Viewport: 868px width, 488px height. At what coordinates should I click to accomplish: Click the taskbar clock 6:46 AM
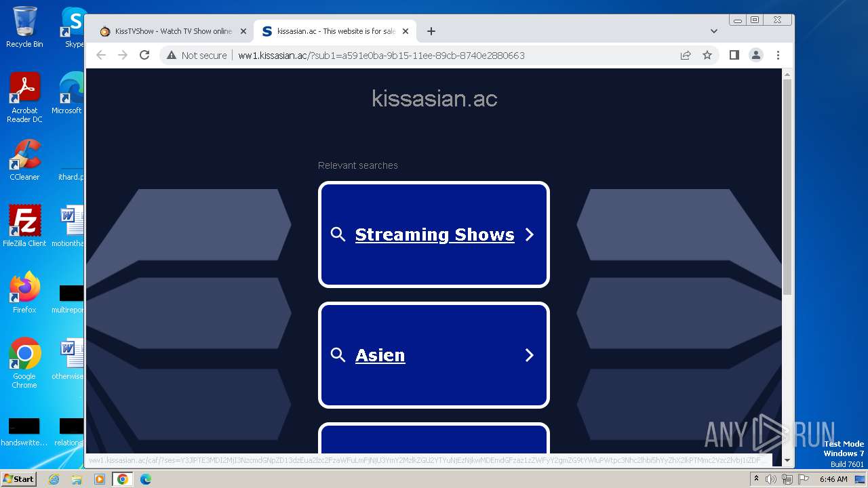point(833,479)
